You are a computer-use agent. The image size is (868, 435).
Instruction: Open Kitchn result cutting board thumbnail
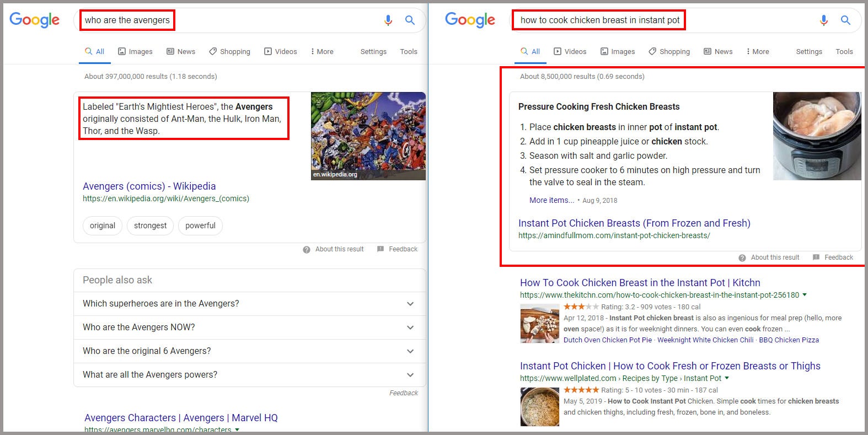[540, 324]
